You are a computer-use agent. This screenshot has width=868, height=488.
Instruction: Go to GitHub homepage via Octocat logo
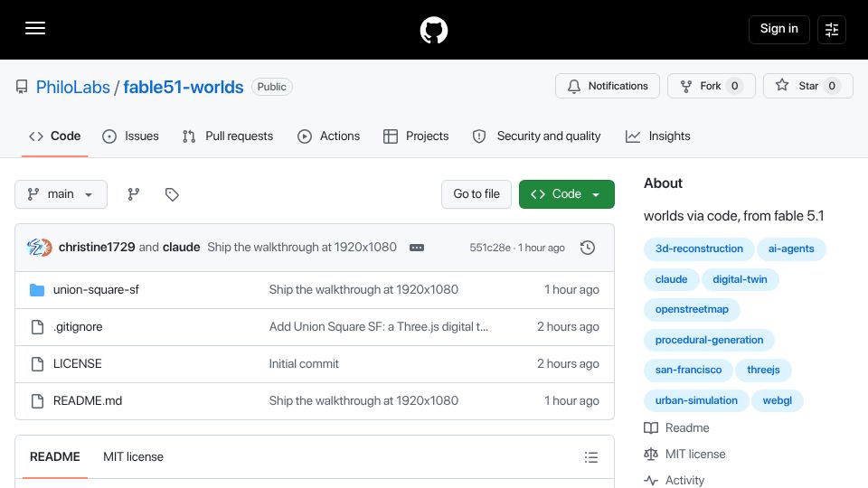[433, 30]
